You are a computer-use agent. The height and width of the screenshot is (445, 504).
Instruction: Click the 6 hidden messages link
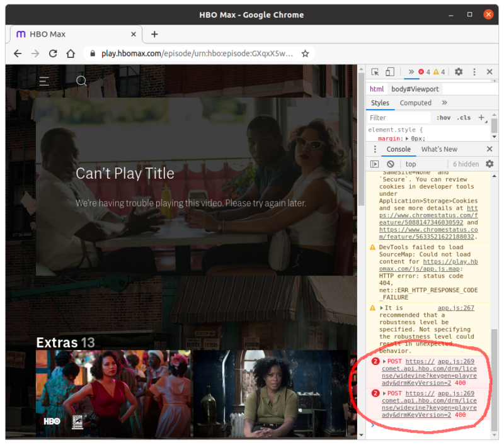[x=467, y=164]
